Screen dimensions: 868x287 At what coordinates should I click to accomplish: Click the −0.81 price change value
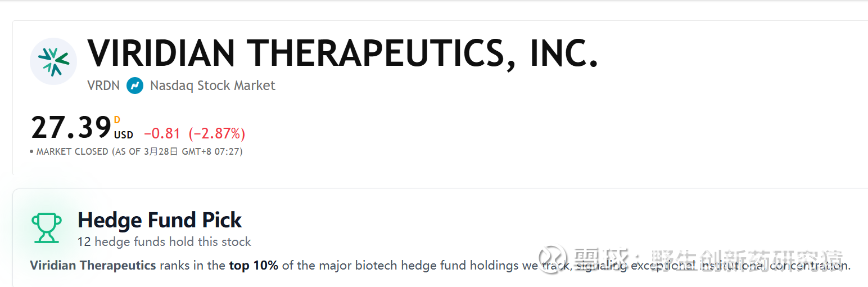[162, 134]
